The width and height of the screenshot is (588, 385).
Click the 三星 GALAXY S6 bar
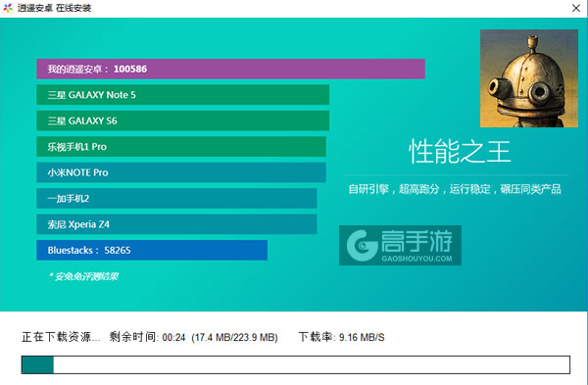pyautogui.click(x=182, y=120)
